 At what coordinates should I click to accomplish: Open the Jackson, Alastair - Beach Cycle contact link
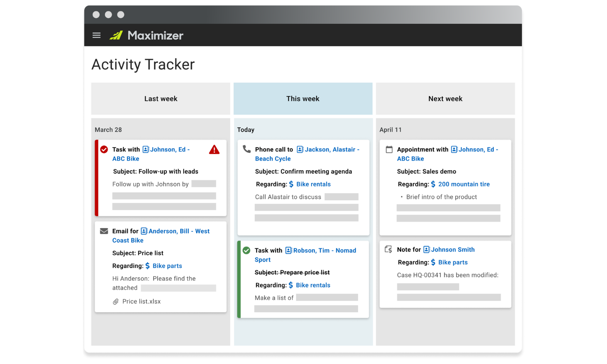(x=331, y=149)
